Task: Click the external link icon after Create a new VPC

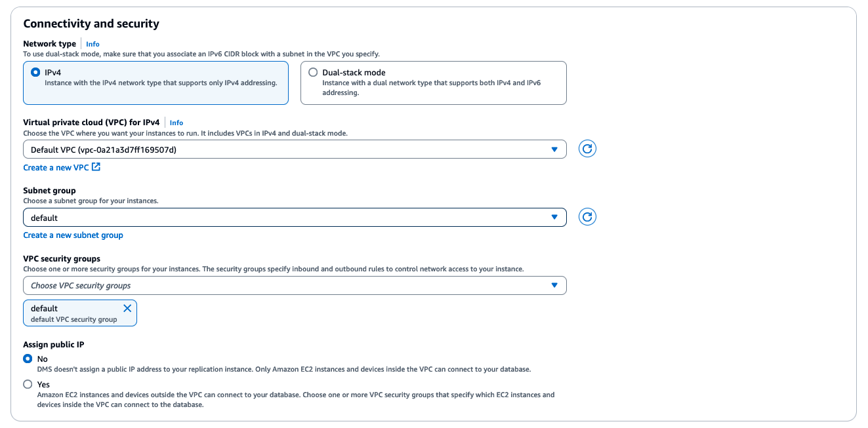Action: pyautogui.click(x=96, y=167)
